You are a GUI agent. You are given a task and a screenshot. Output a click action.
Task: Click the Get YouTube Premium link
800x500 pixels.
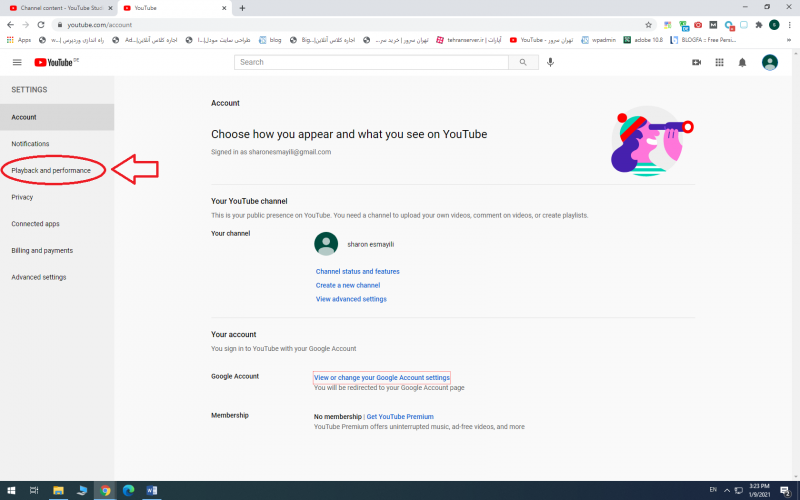click(400, 416)
